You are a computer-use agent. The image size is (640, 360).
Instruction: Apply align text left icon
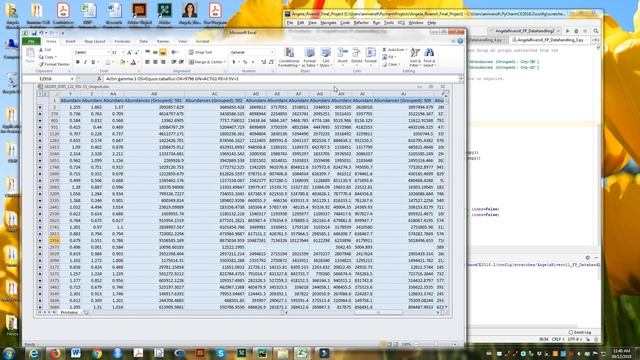[147, 62]
